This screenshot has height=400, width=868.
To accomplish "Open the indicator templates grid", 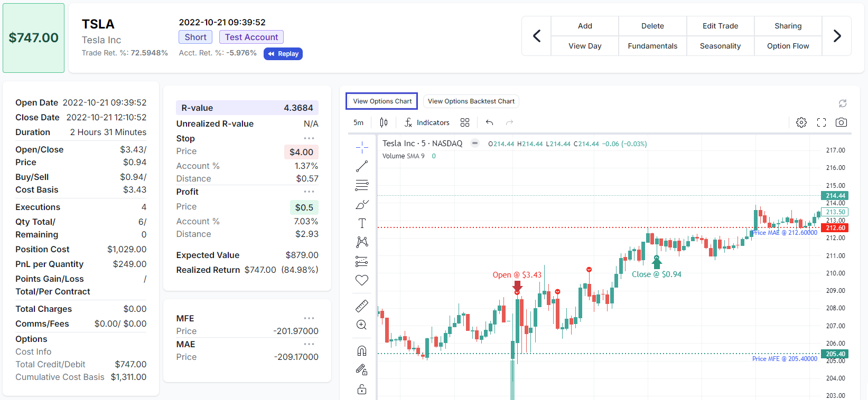I will (465, 122).
